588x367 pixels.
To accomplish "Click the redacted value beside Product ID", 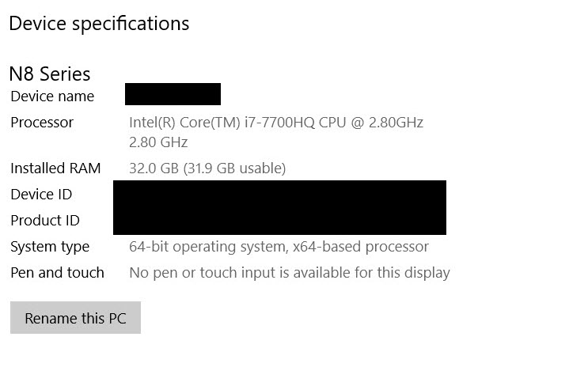I will coord(279,221).
